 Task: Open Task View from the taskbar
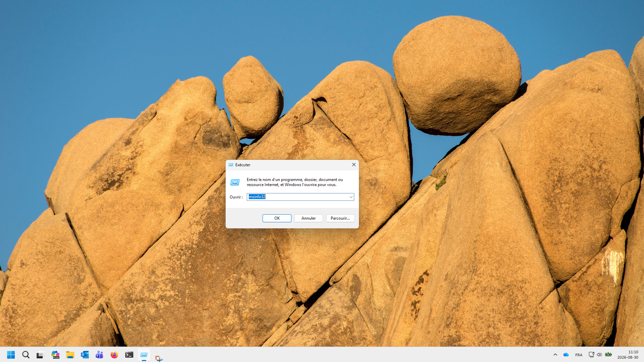pos(41,355)
